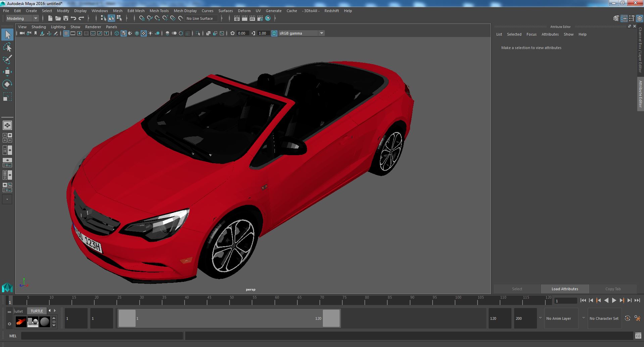This screenshot has width=644, height=347.
Task: Activate the Move tool
Action: pos(7,72)
